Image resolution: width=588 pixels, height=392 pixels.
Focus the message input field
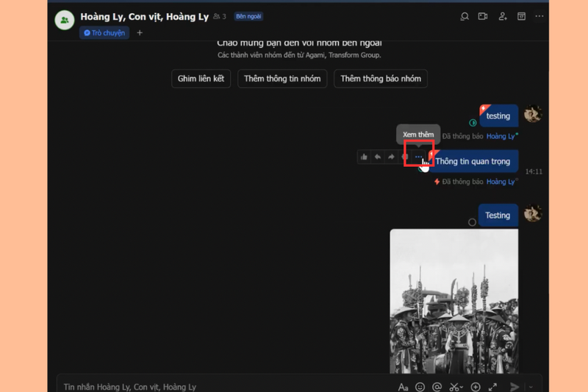[x=225, y=387]
